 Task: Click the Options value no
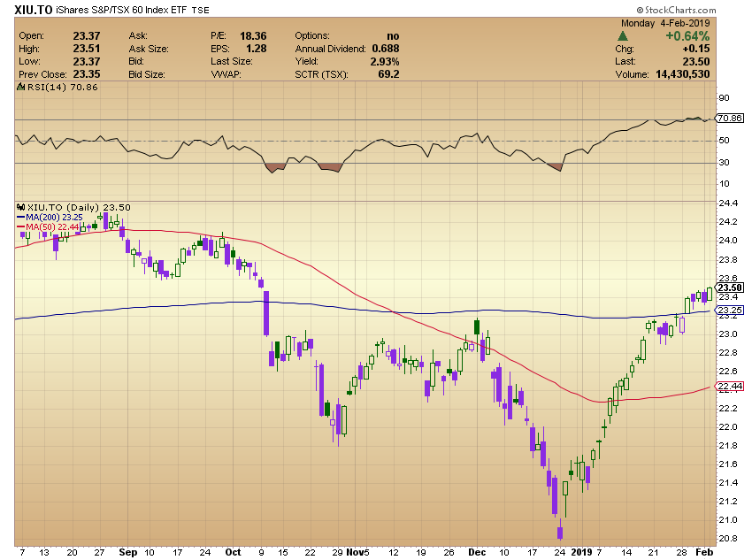tap(393, 36)
